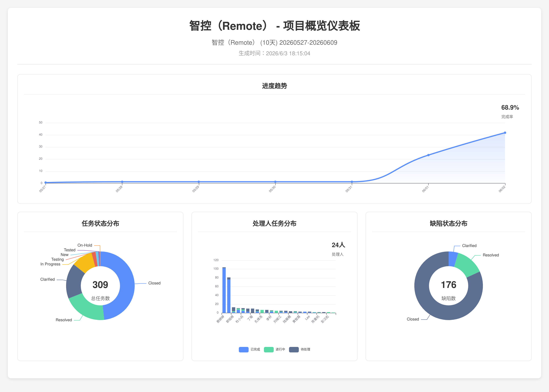The image size is (549, 392).
Task: Click the 05/31 data point on trend line
Action: pos(352,182)
